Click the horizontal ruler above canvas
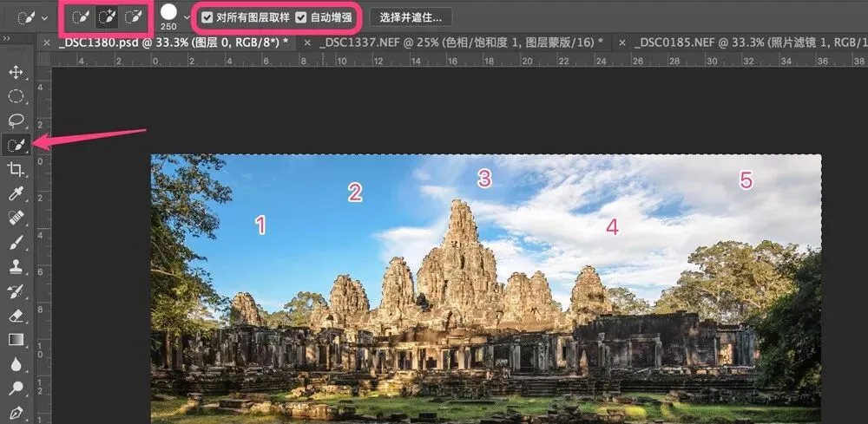The image size is (868, 424). (x=459, y=60)
